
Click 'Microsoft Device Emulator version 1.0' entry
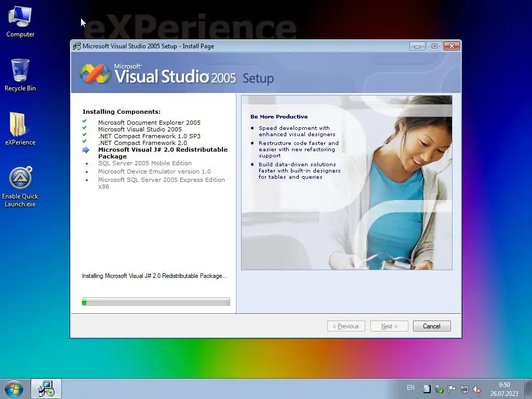click(154, 171)
